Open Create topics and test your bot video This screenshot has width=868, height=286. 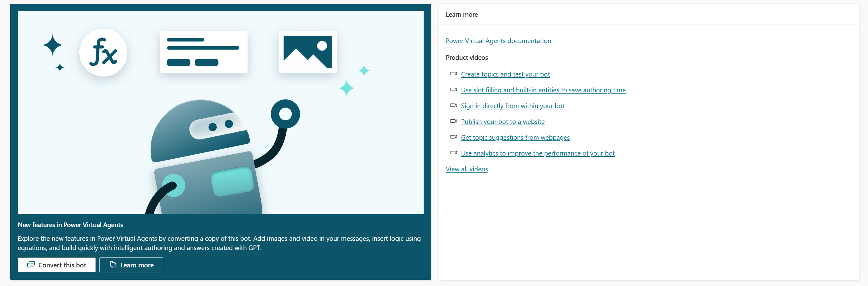(x=505, y=74)
